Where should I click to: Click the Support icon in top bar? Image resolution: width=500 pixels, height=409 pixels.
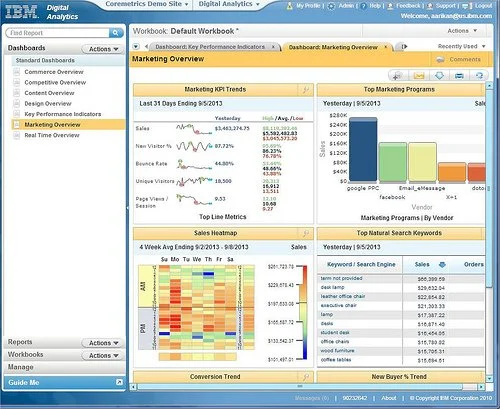tap(430, 6)
